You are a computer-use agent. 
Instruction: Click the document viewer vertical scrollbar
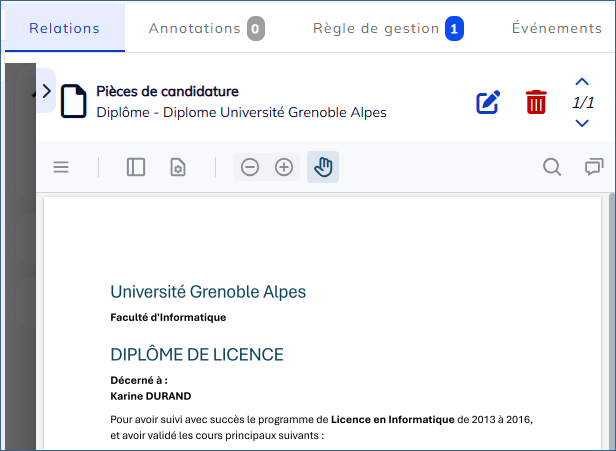pos(611,321)
